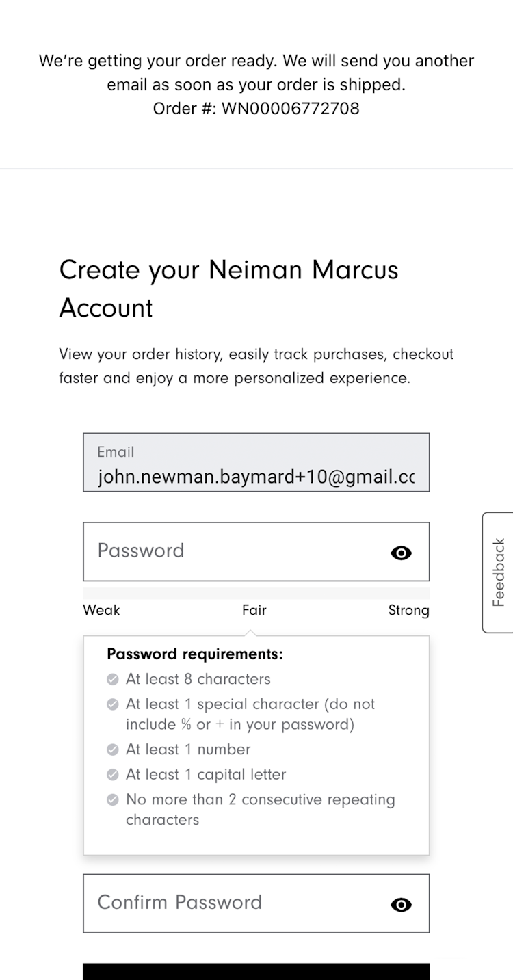513x980 pixels.
Task: Click the checkmark for consecutive repeating characters rule
Action: click(113, 800)
